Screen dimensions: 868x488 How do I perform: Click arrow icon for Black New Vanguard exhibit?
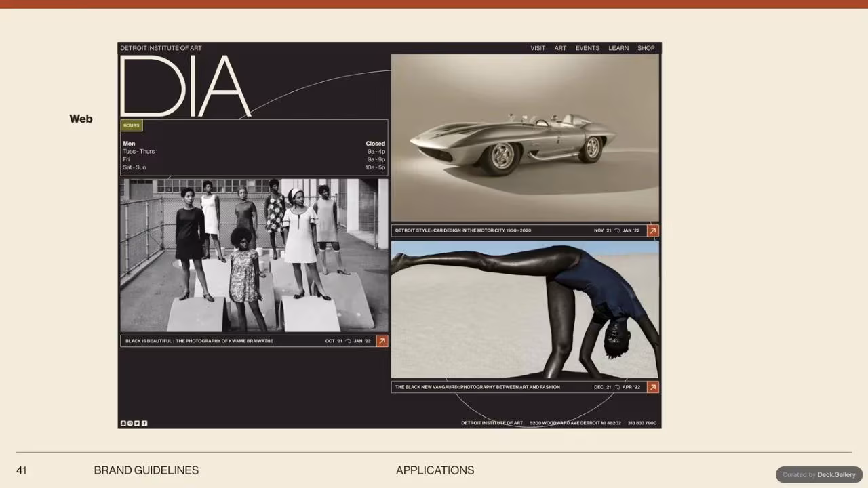tap(652, 387)
